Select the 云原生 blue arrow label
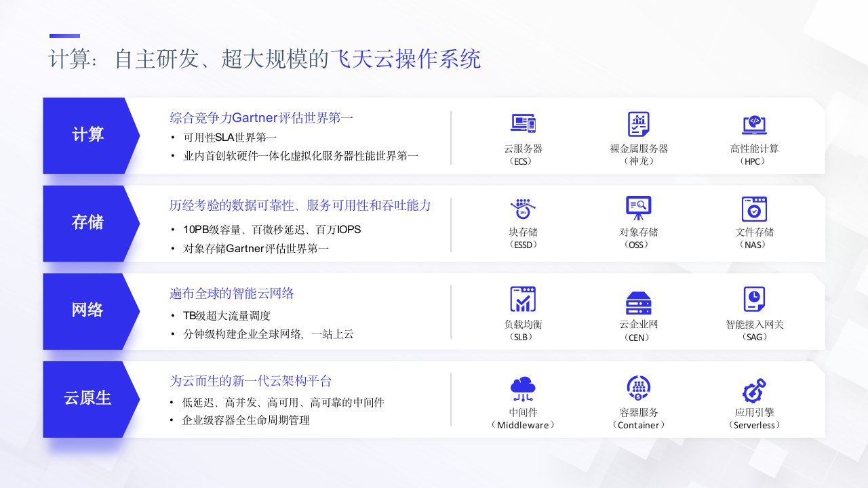 tap(87, 399)
